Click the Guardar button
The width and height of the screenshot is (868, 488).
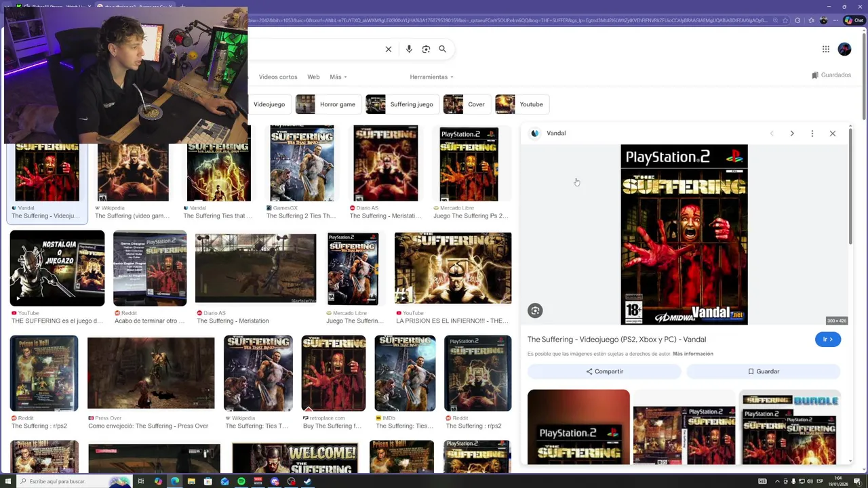(764, 371)
